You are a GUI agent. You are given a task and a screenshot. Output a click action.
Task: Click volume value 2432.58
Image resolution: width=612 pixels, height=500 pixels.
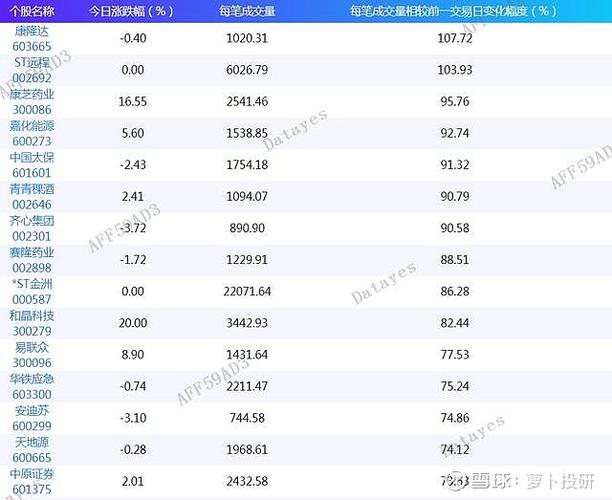click(x=247, y=481)
